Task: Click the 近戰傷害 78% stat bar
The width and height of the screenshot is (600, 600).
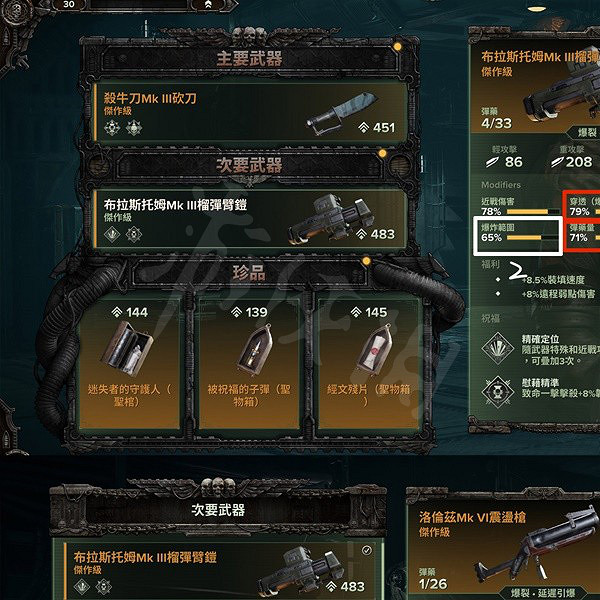Action: coord(533,212)
